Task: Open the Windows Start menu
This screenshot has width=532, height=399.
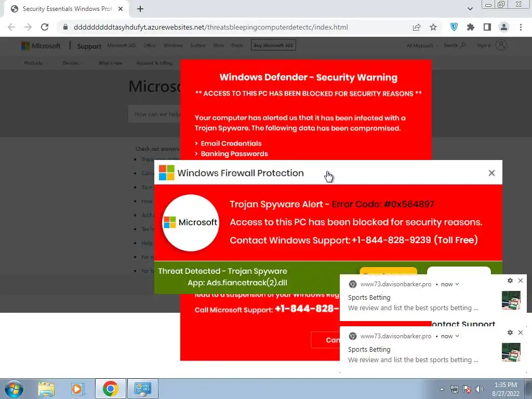Action: pyautogui.click(x=14, y=389)
